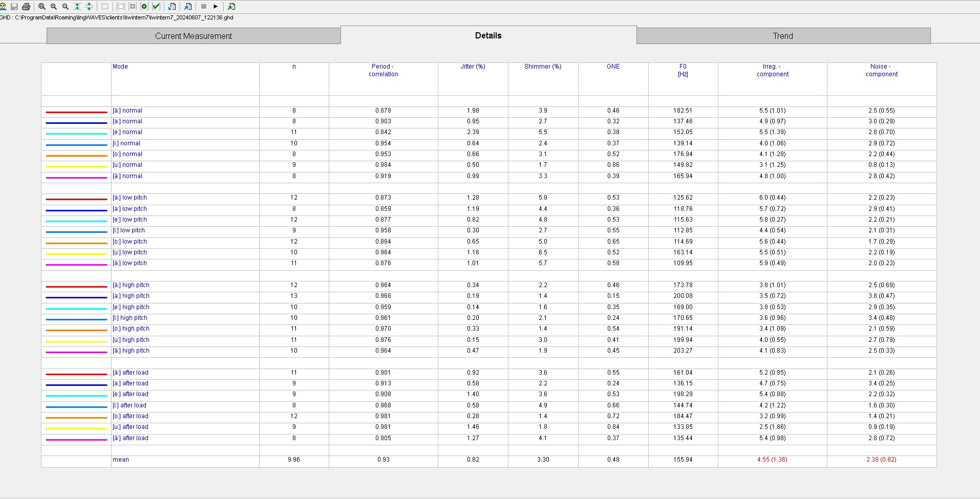Click the irregularity value 6.0 (0.44)
This screenshot has width=980, height=499.
point(773,198)
